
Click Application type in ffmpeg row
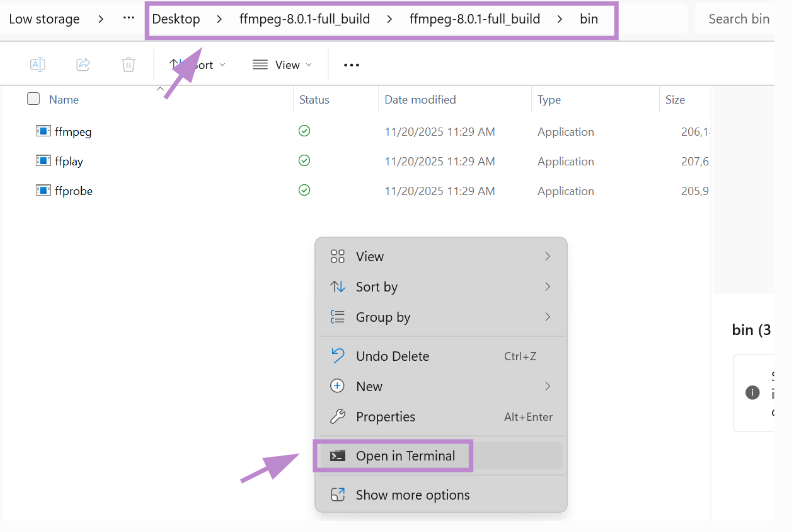(x=566, y=132)
